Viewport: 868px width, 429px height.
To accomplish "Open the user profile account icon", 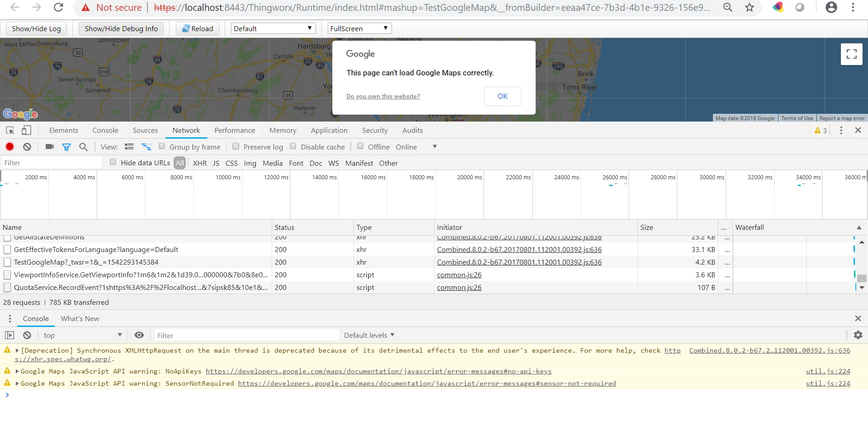I will tap(831, 7).
